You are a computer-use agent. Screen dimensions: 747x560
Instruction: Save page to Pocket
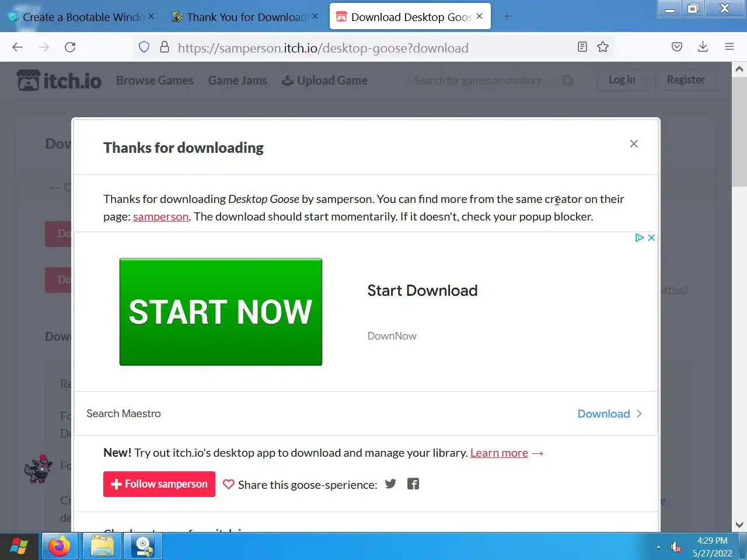(677, 47)
